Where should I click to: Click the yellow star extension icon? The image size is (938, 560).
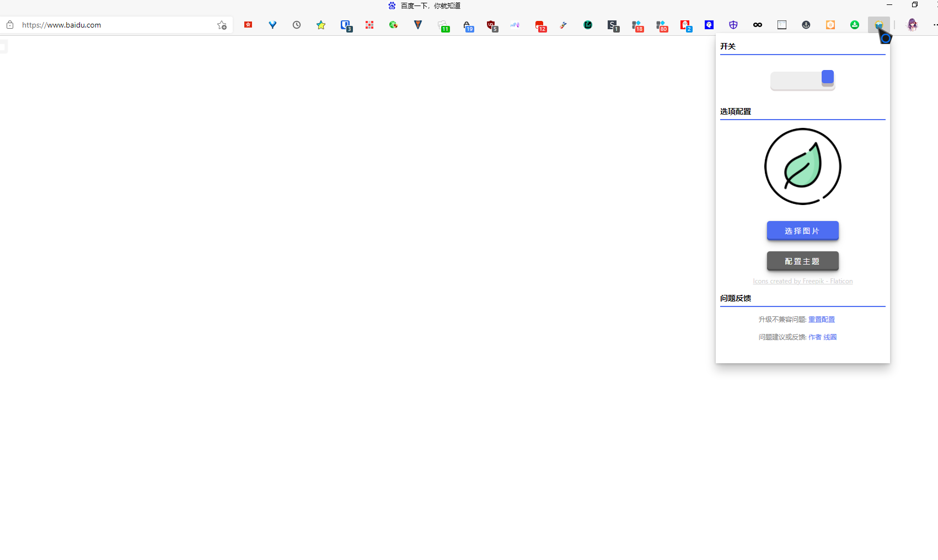(321, 25)
